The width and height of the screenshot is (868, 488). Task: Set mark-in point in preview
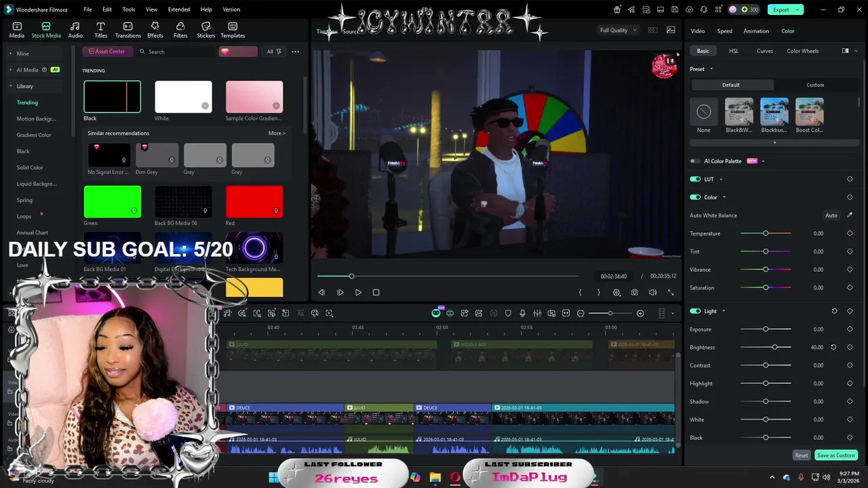coord(580,292)
